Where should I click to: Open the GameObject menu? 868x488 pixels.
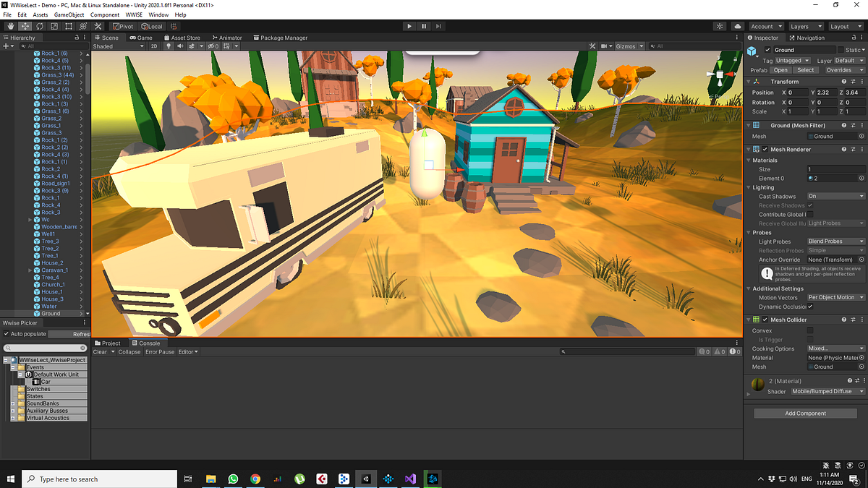pos(69,14)
